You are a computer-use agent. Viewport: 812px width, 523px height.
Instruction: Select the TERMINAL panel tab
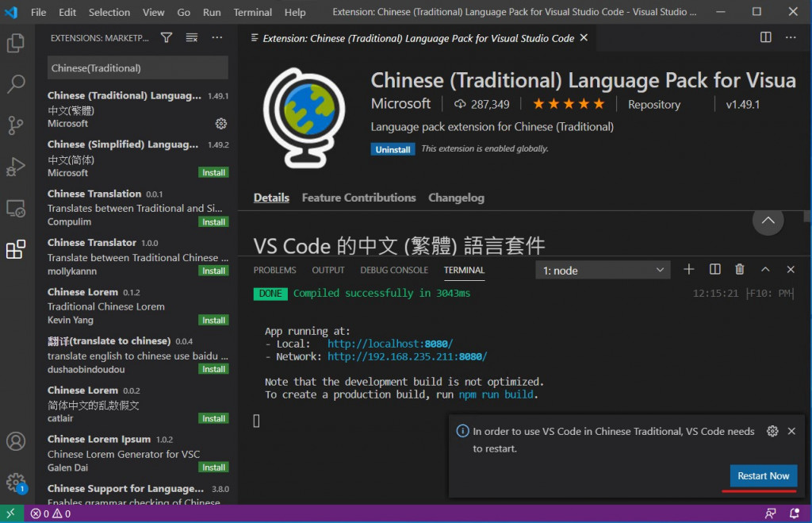(x=464, y=270)
